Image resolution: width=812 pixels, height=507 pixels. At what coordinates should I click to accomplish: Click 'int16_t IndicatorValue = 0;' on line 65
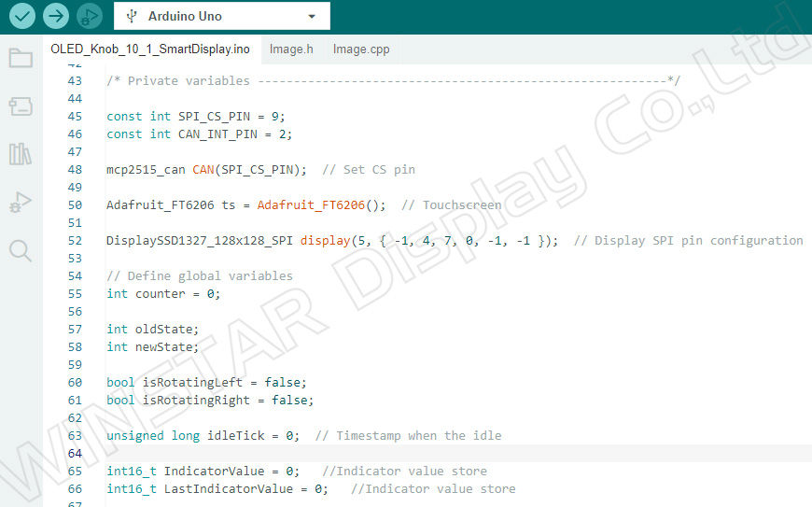pyautogui.click(x=203, y=472)
